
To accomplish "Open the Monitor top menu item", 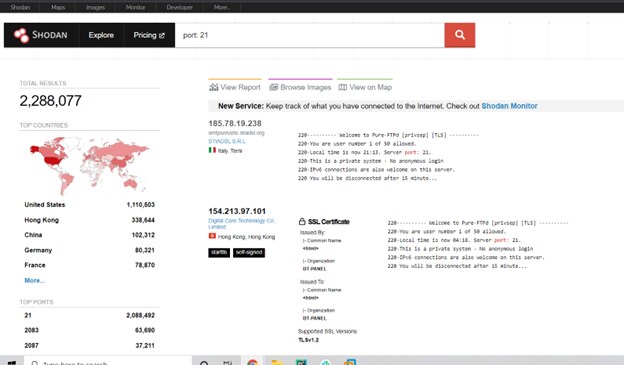I will pyautogui.click(x=135, y=7).
